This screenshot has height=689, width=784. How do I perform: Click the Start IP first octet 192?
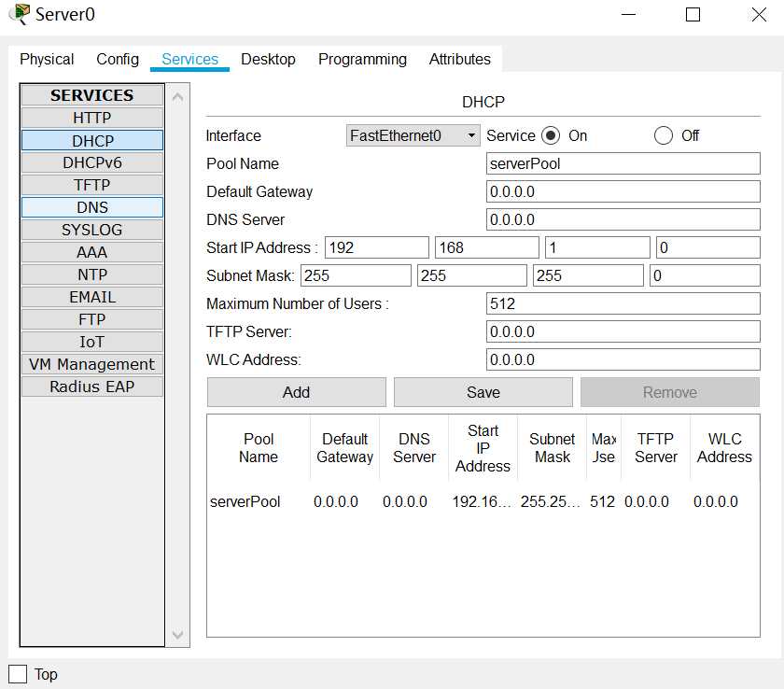376,247
